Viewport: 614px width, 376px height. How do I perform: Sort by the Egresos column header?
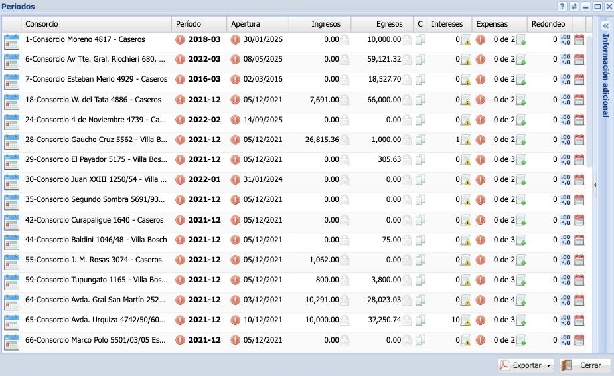[382, 24]
